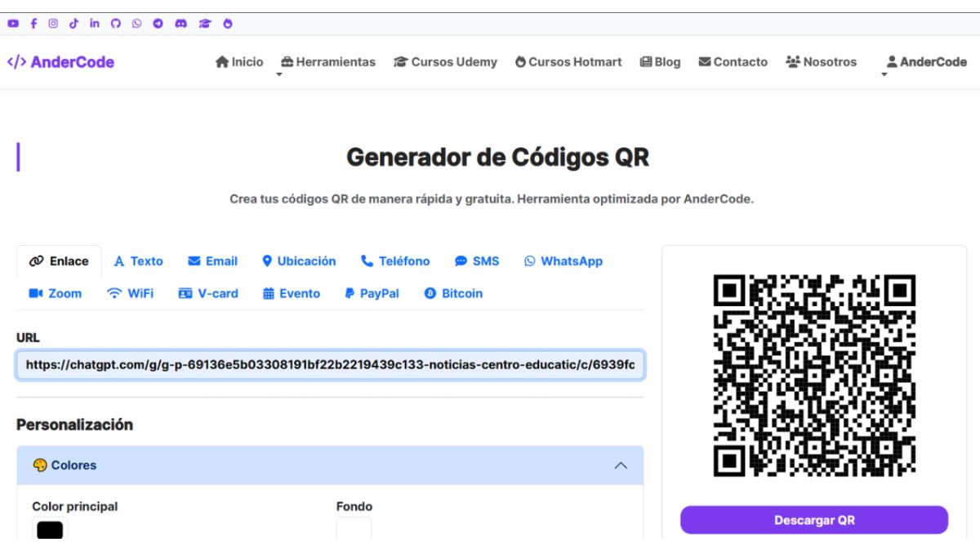The height and width of the screenshot is (551, 980).
Task: Open the YouTube social link icon
Action: click(13, 24)
